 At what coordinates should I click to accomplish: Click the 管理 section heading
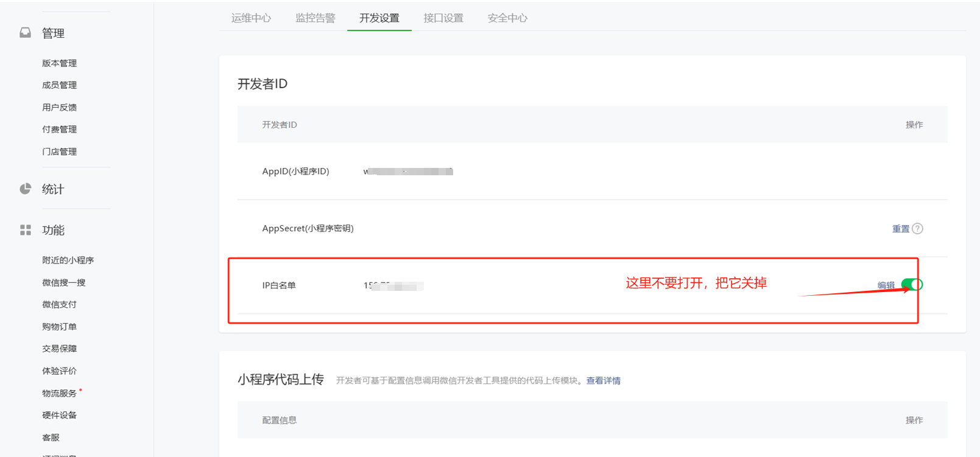coord(53,33)
